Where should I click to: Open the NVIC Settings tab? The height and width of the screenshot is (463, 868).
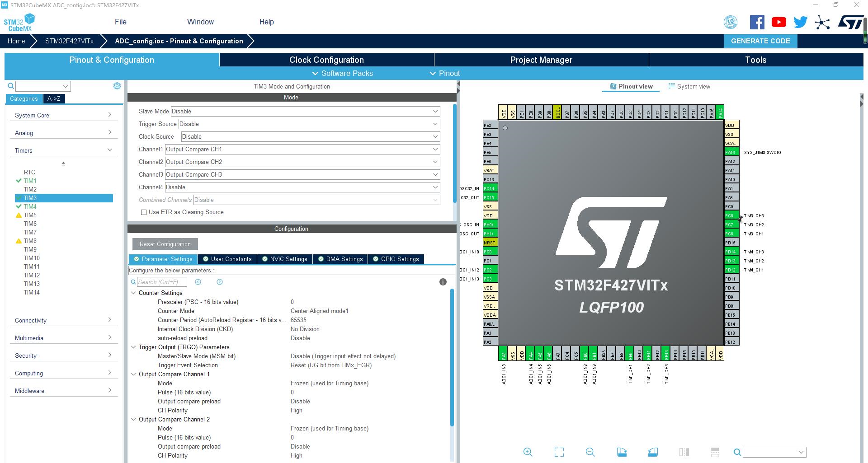[x=285, y=259]
